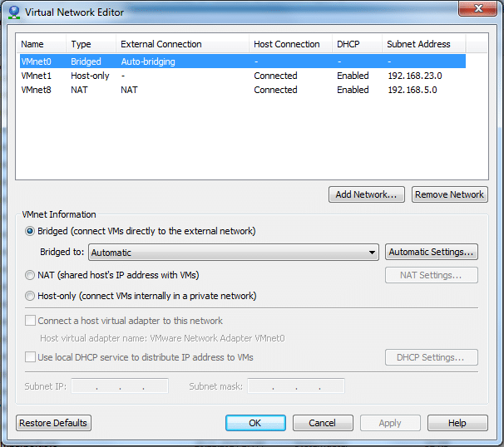Enable connect a host virtual adapter checkbox

tap(30, 321)
